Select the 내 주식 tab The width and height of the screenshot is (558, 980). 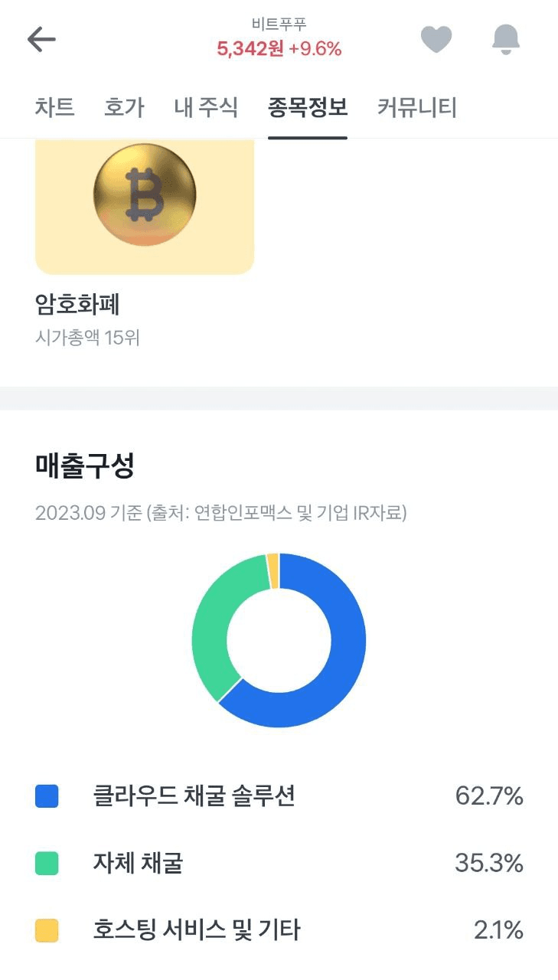tap(206, 108)
